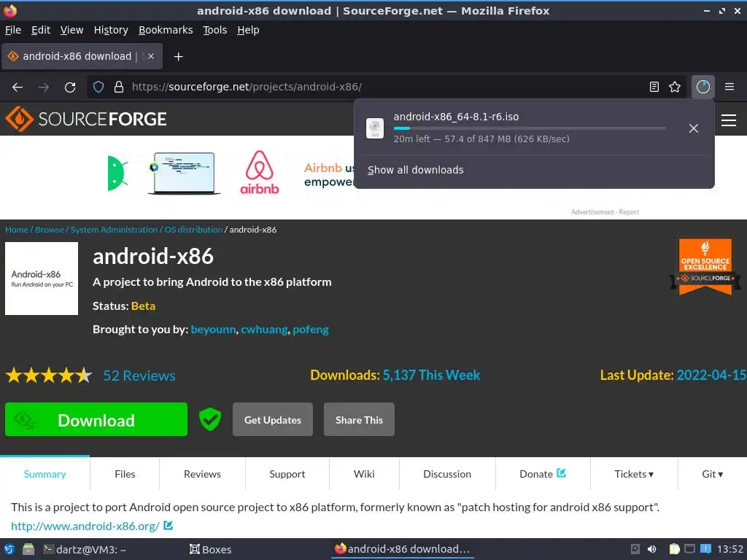Image resolution: width=747 pixels, height=560 pixels.
Task: Click the padlock site security icon
Action: click(119, 87)
